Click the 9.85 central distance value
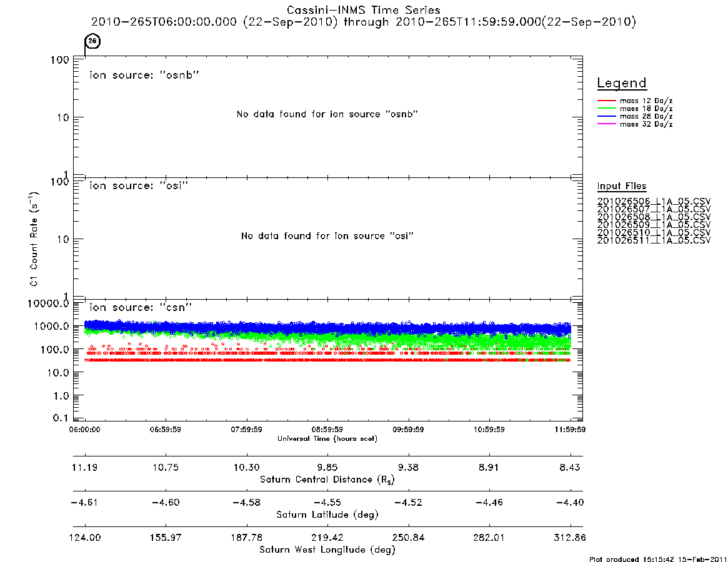Viewport: 728px width, 562px height. [x=327, y=467]
